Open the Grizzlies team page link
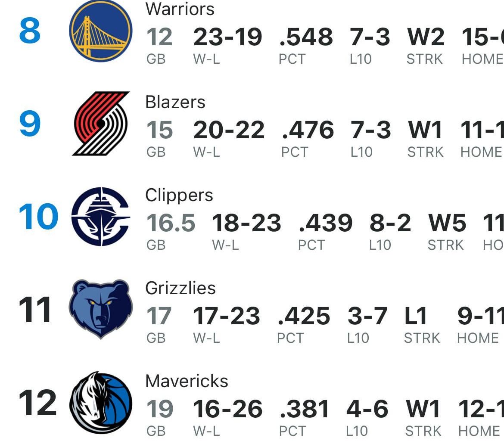 click(181, 287)
